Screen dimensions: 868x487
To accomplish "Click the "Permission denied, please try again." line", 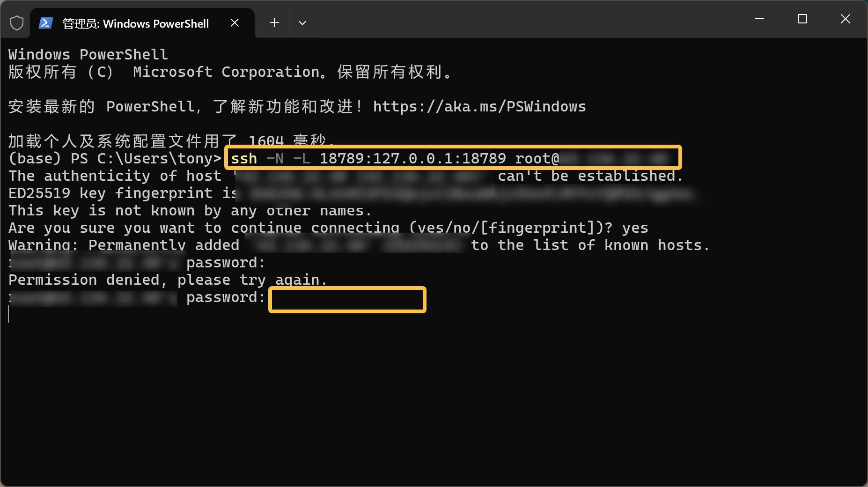I will pyautogui.click(x=167, y=280).
